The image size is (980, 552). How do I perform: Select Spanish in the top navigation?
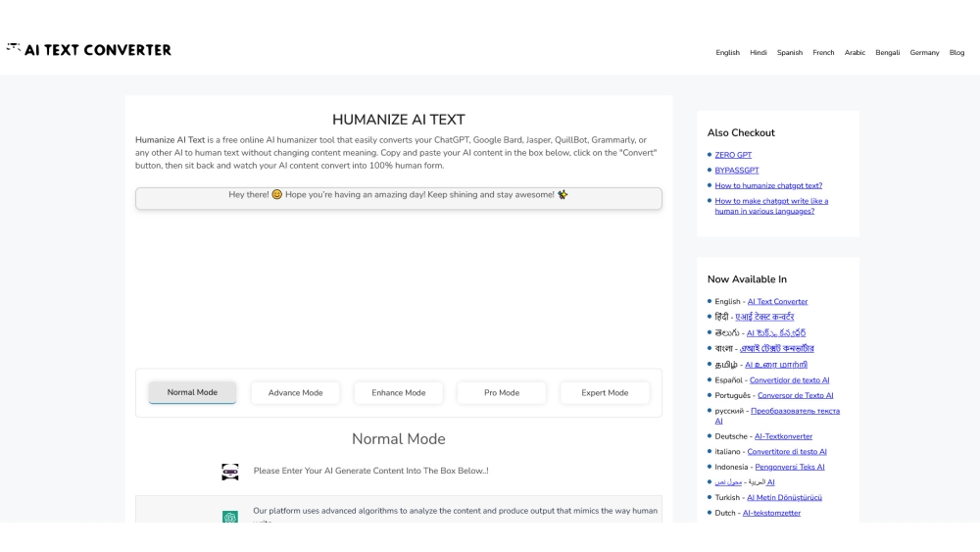(789, 53)
